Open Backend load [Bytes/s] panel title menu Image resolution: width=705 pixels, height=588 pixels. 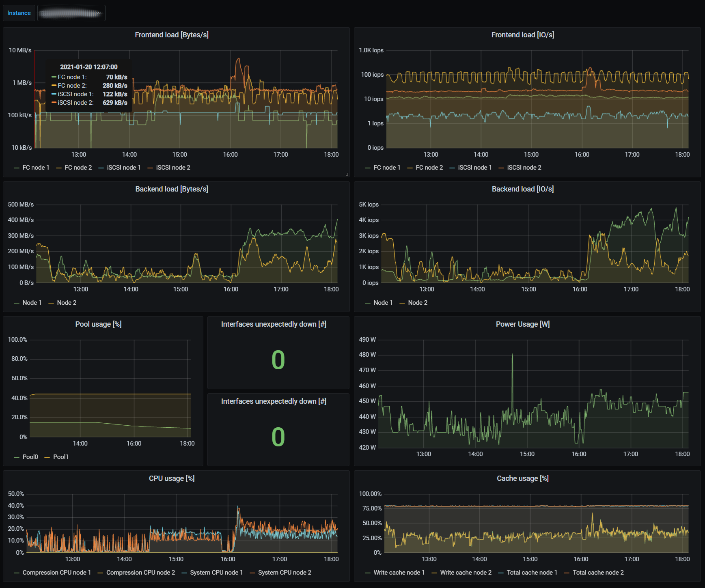[172, 189]
